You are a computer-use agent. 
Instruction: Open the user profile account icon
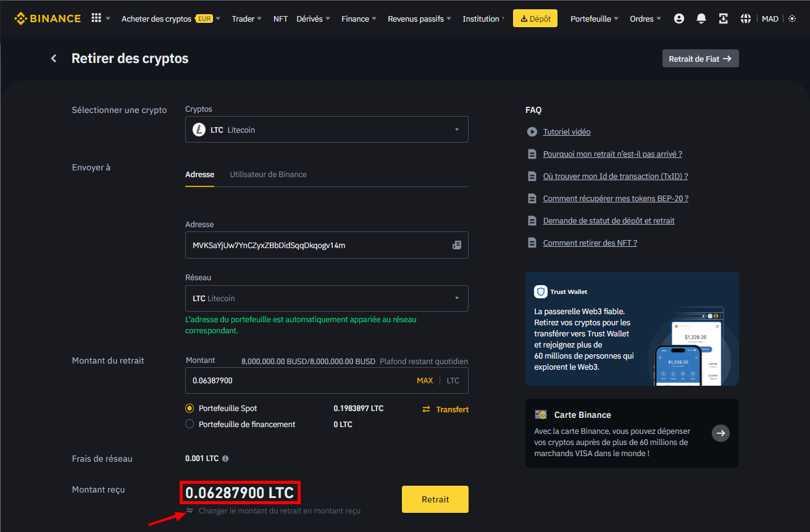click(679, 19)
